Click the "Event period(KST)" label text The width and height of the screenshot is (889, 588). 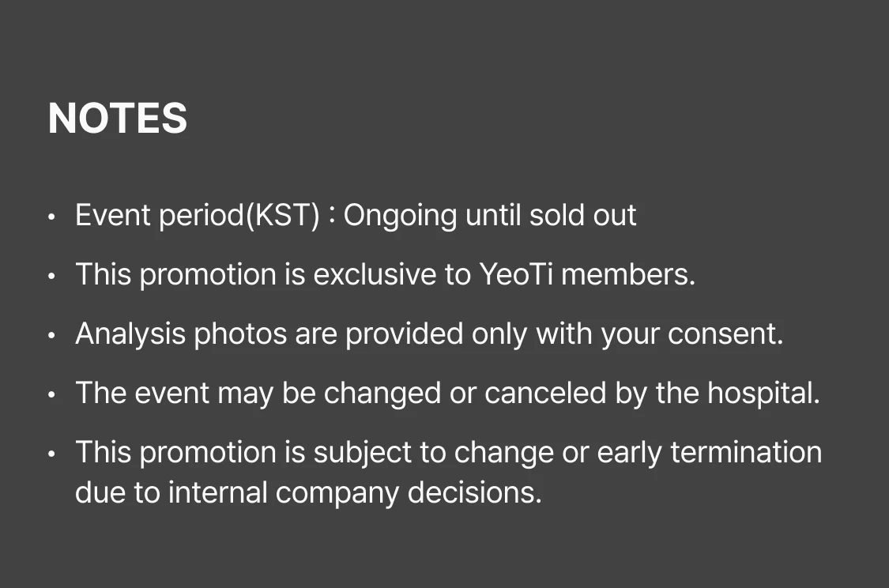click(x=196, y=215)
